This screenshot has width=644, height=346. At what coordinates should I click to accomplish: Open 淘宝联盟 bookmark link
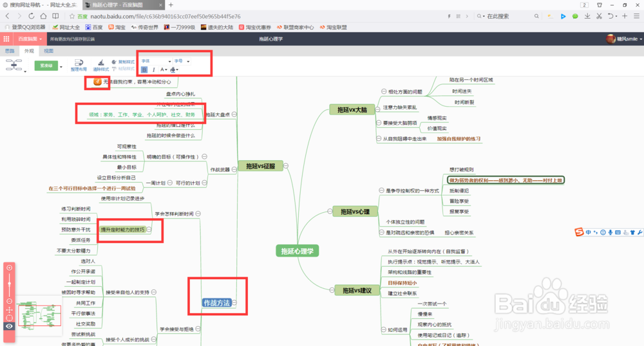pyautogui.click(x=333, y=27)
